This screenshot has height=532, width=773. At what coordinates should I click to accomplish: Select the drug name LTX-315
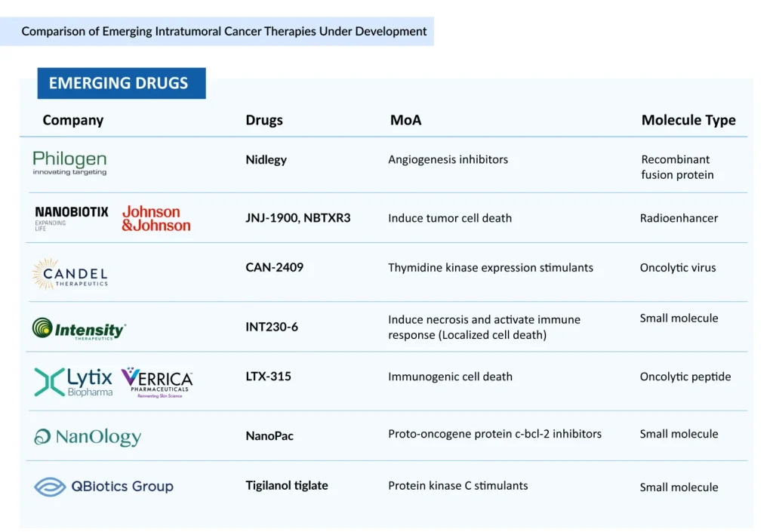click(268, 377)
